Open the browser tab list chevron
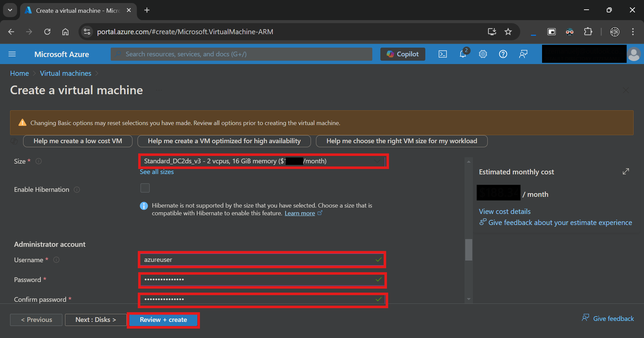Viewport: 644px width, 338px height. (10, 10)
